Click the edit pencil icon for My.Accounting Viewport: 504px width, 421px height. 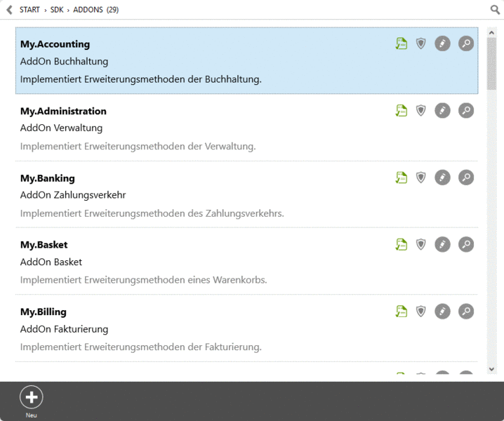pyautogui.click(x=443, y=44)
